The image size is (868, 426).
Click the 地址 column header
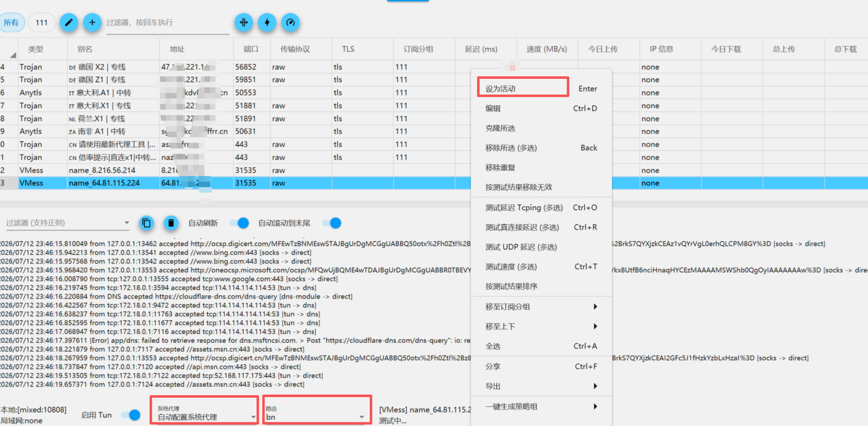(196, 49)
